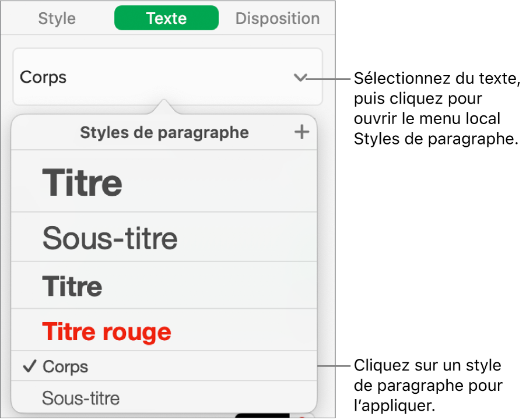Apply the Titre rouge style
Screen dimensions: 526x420
(107, 331)
